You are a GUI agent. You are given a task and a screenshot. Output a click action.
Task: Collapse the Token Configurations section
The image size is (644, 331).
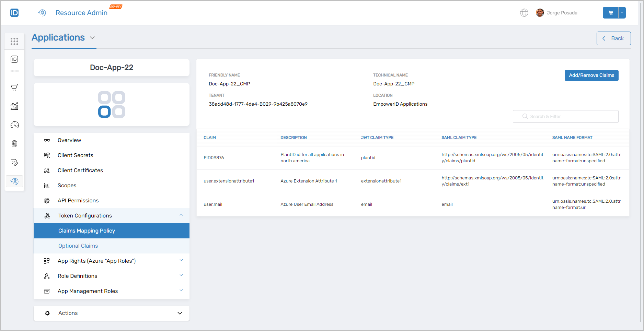click(x=181, y=215)
